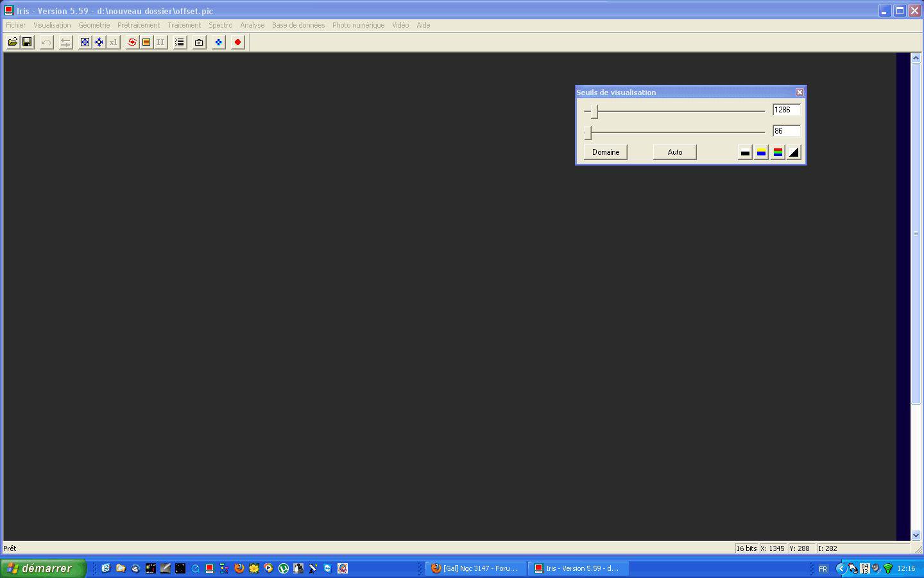
Task: Click the lower threshold field showing 86
Action: pyautogui.click(x=787, y=131)
